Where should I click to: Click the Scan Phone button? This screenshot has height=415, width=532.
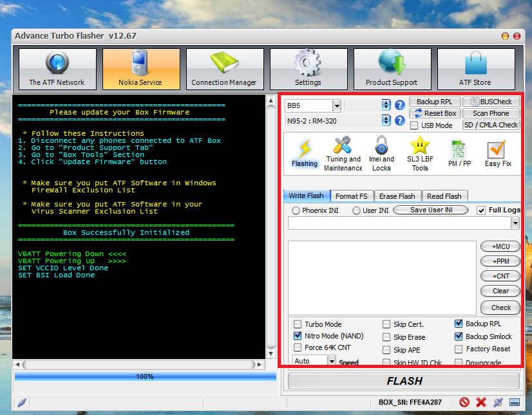point(491,113)
